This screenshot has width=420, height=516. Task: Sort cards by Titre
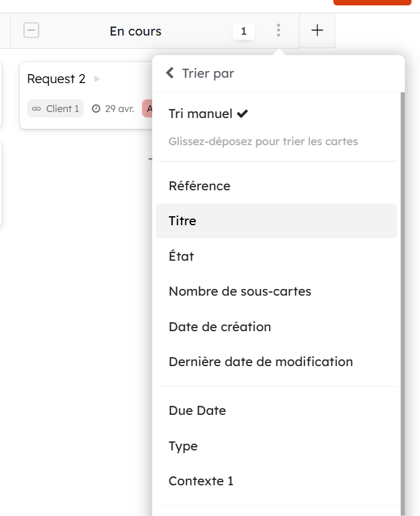(x=182, y=221)
